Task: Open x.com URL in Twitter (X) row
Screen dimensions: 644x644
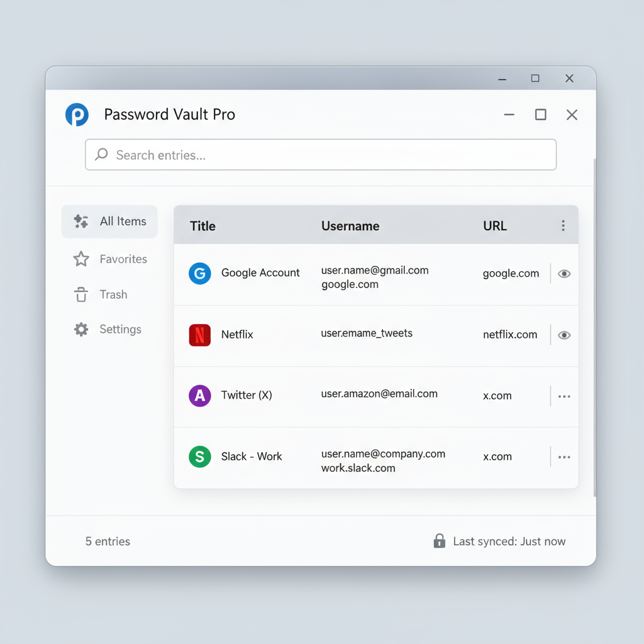Action: (497, 396)
